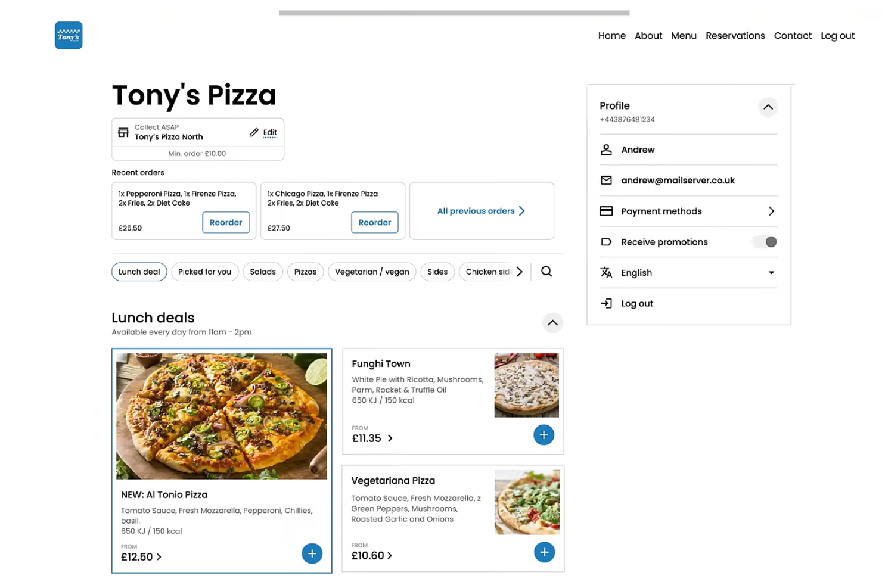This screenshot has width=882, height=588.
Task: Click the tag icon for promotions
Action: 606,242
